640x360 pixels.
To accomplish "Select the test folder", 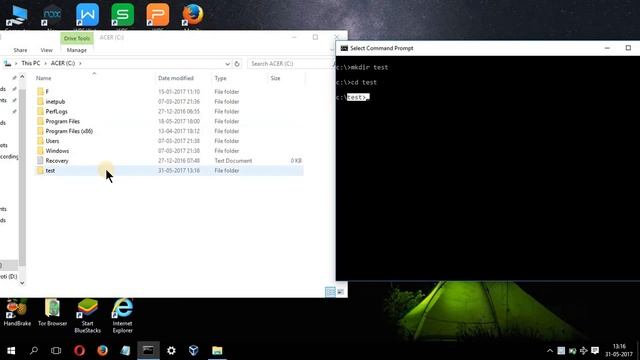I will [169, 171].
